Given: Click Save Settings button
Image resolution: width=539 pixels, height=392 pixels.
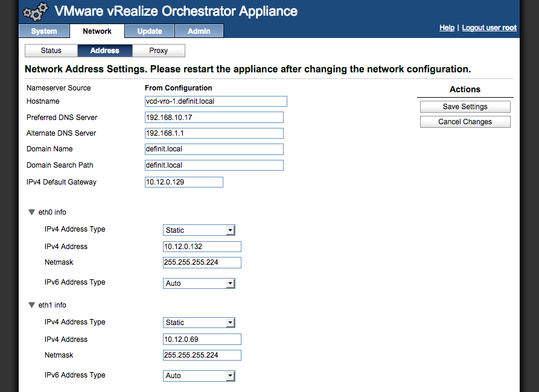Looking at the screenshot, I should [x=465, y=107].
